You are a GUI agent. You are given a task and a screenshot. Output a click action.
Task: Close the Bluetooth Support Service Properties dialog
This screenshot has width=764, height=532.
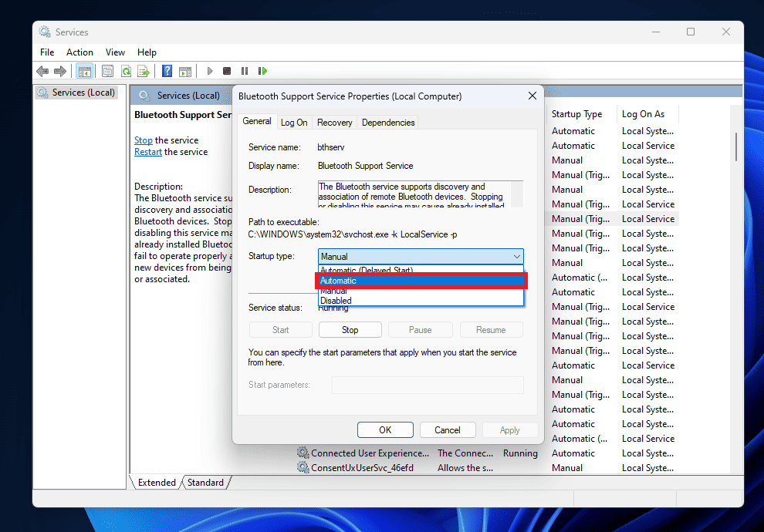532,96
